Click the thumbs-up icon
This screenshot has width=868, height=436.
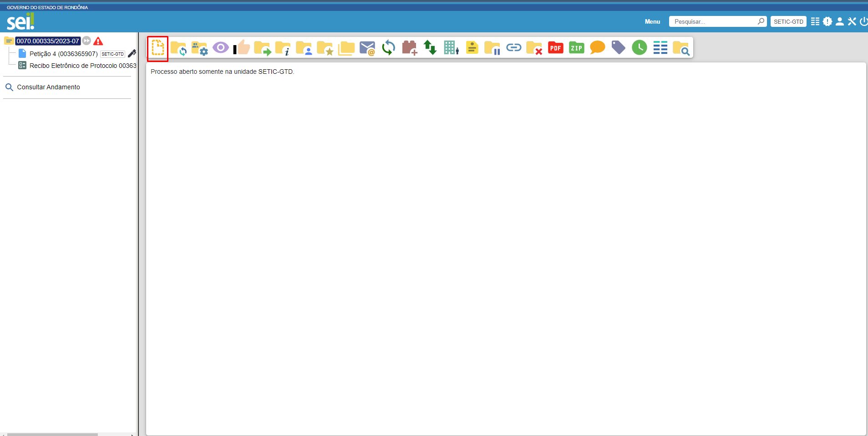click(x=242, y=47)
